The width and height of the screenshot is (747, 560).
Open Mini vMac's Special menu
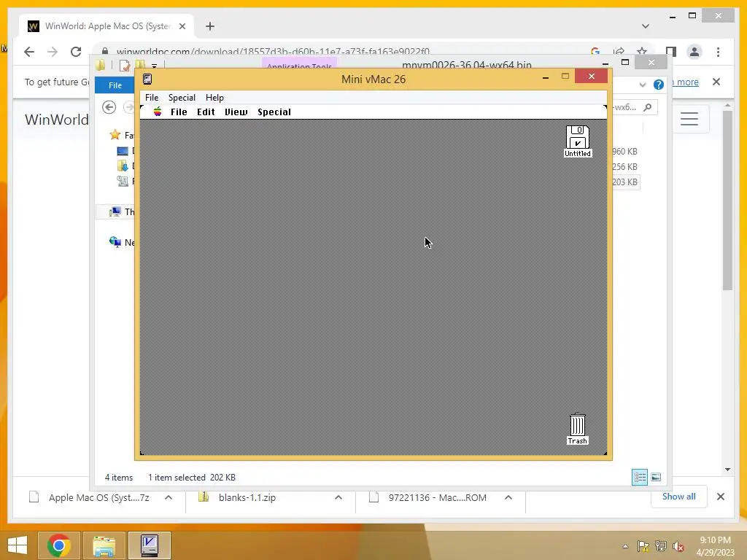pyautogui.click(x=182, y=97)
